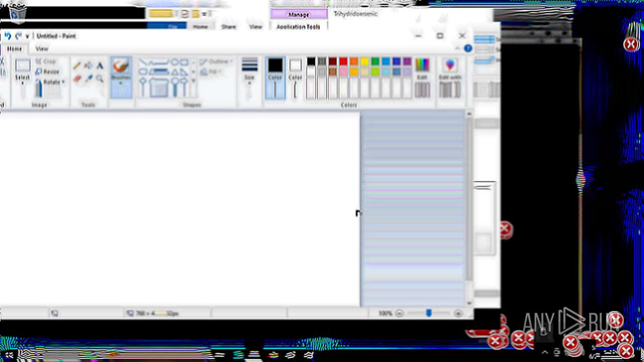This screenshot has height=362, width=644.
Task: Select the Fill with color bucket
Action: pos(89,65)
